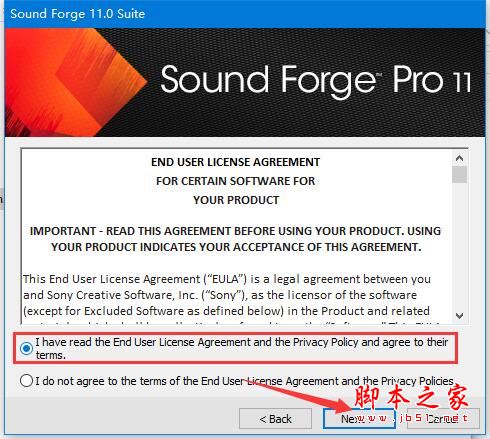Click the scrollbar thumb in the license text box
Screen dimensions: 490x439
click(460, 175)
